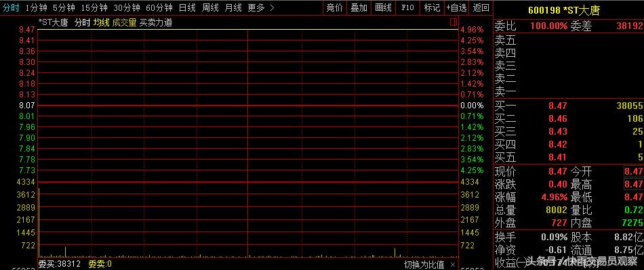Click the 涨跌 value 0.40

pos(558,184)
